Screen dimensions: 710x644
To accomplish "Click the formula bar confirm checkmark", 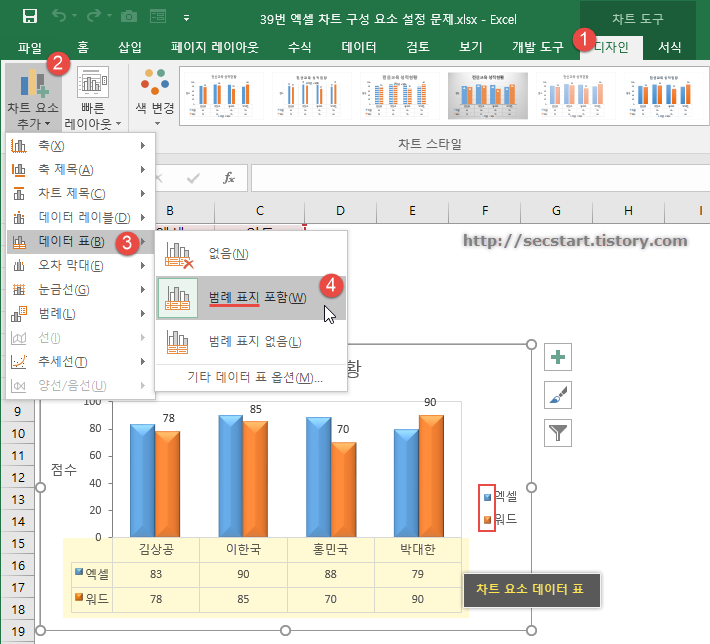I will pos(193,178).
